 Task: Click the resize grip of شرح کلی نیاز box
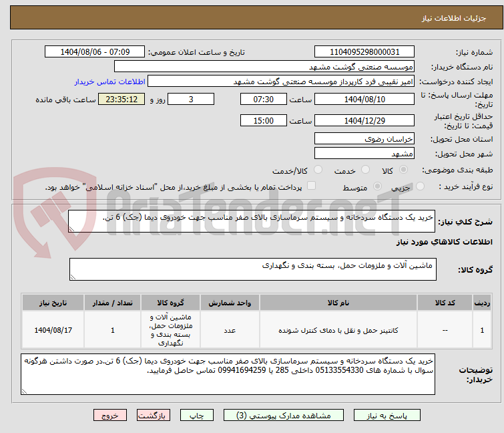pos(71,229)
